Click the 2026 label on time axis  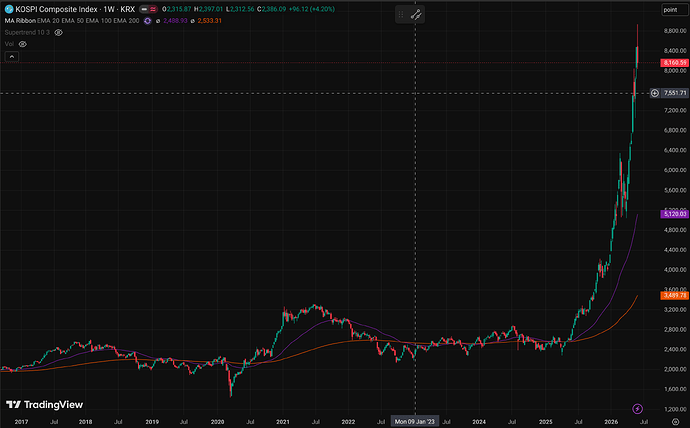(x=611, y=421)
